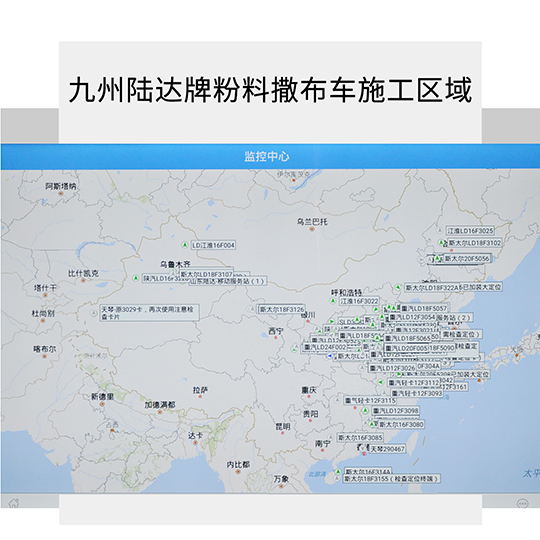Select marker beside 江淮16F3022 near 呼和浩特
The image size is (540, 540).
[333, 301]
